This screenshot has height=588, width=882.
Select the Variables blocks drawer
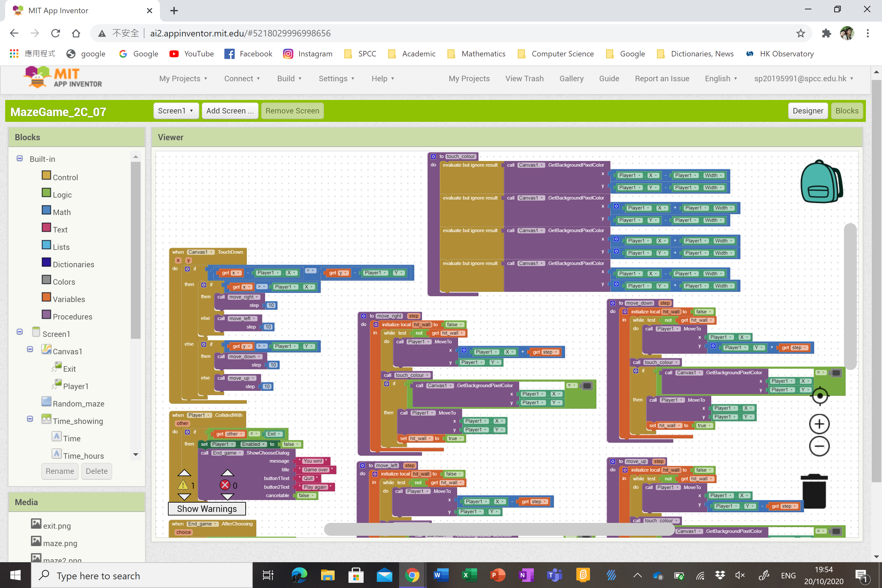[x=69, y=299]
